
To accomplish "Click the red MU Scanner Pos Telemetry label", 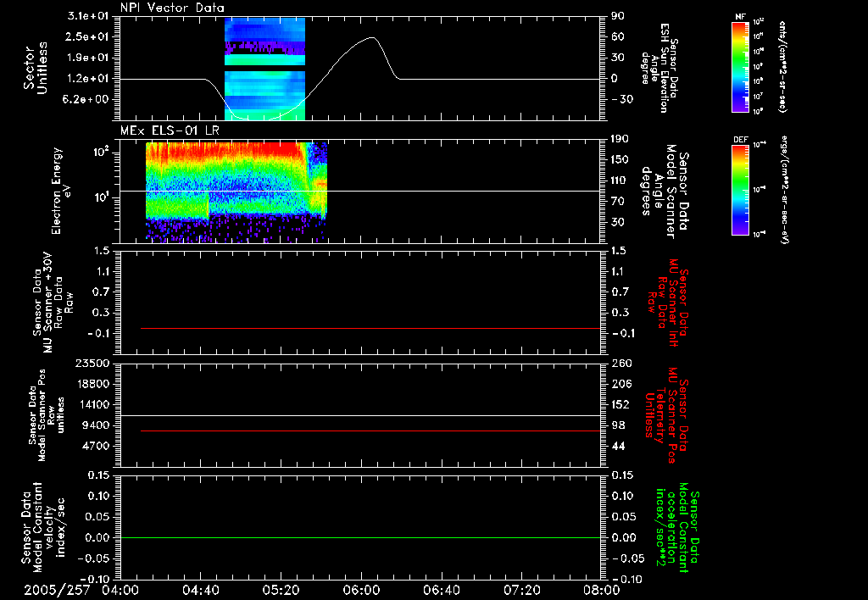I will 666,415.
